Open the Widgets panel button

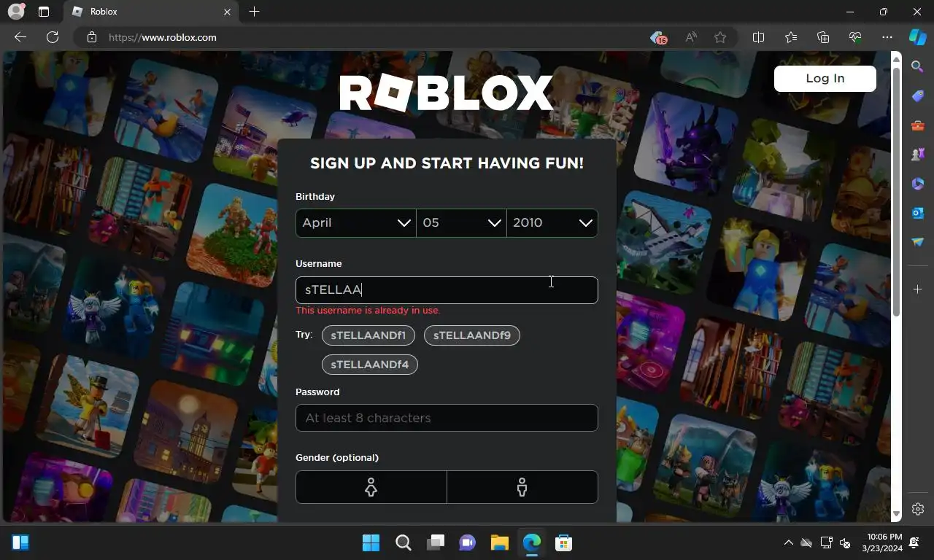20,542
